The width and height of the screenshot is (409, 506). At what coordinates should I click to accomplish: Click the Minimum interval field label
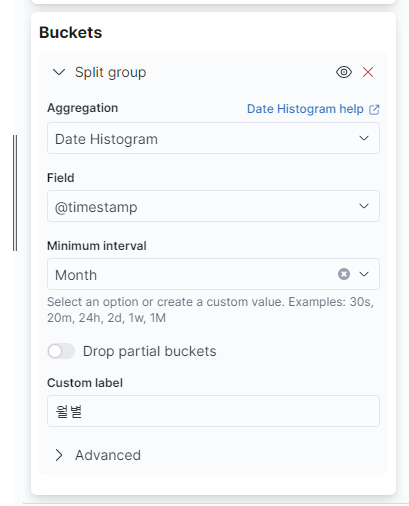point(97,246)
